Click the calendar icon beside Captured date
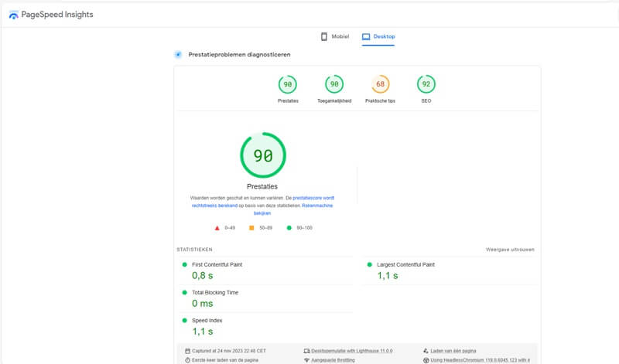The width and height of the screenshot is (619, 364). point(188,350)
